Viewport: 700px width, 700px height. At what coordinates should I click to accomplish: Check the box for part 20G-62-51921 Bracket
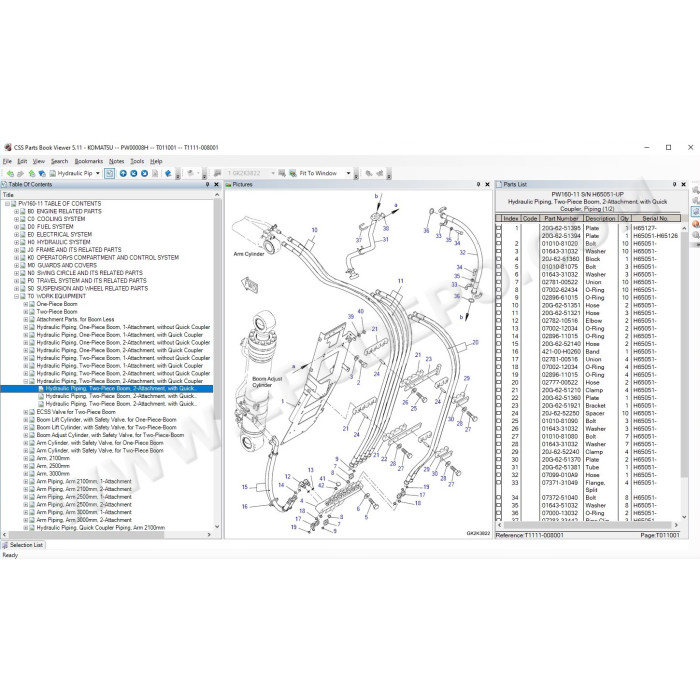(499, 405)
